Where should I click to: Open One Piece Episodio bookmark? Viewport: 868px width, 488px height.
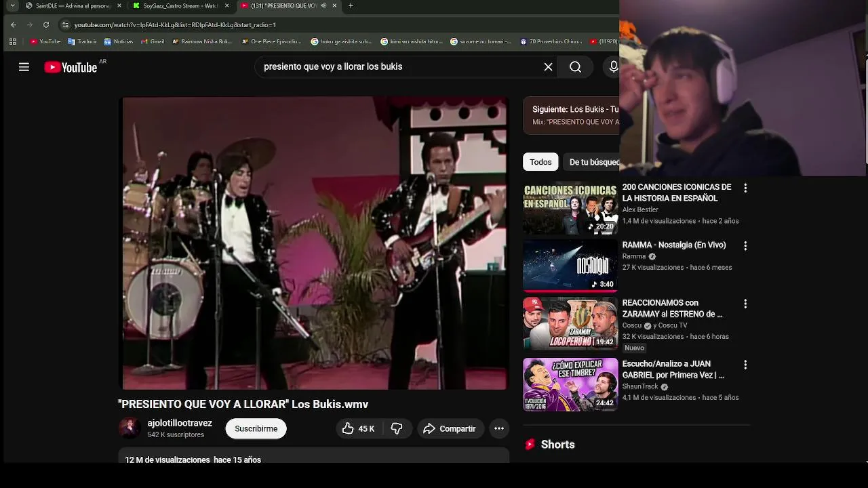point(271,41)
